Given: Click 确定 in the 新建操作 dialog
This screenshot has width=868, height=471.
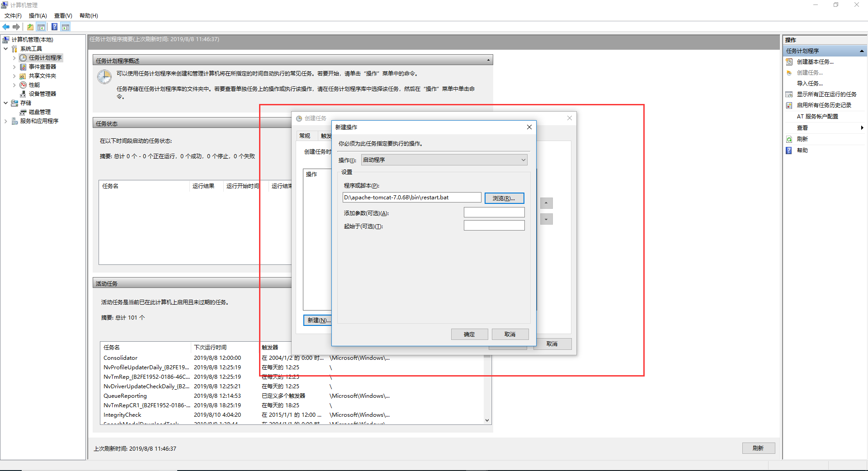Looking at the screenshot, I should [469, 334].
